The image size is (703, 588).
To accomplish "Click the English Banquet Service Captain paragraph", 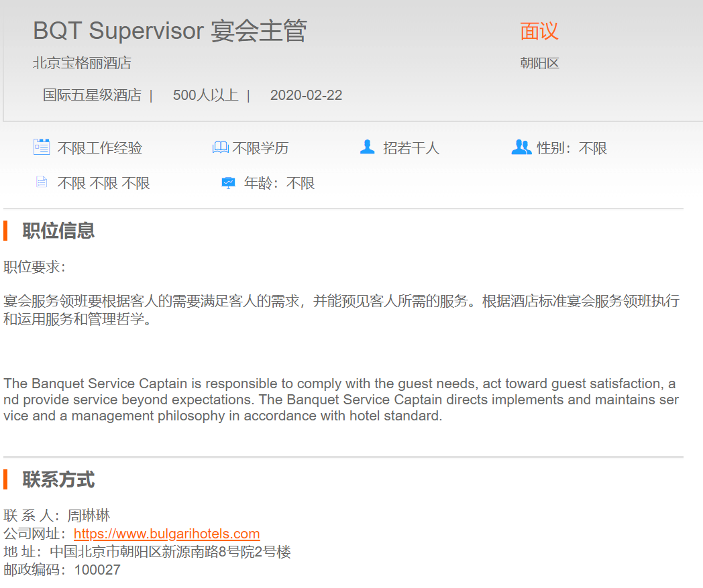I will tap(339, 400).
